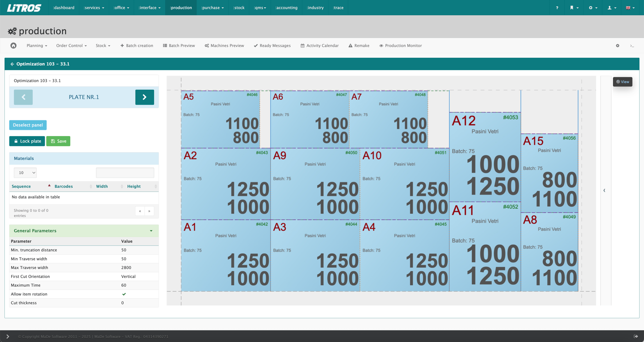Open the language flag selector

[630, 8]
